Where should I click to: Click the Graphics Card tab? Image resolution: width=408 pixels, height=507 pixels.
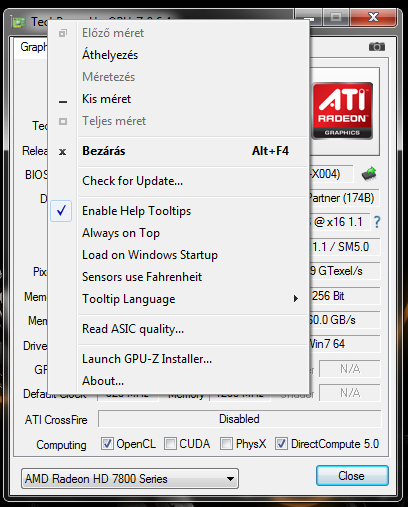click(32, 47)
